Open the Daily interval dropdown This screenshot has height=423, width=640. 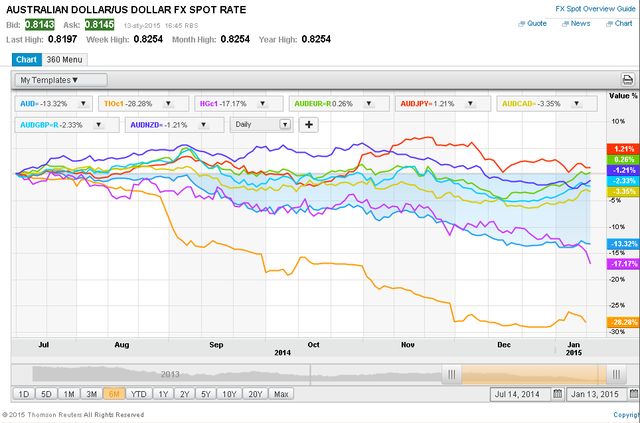point(261,125)
